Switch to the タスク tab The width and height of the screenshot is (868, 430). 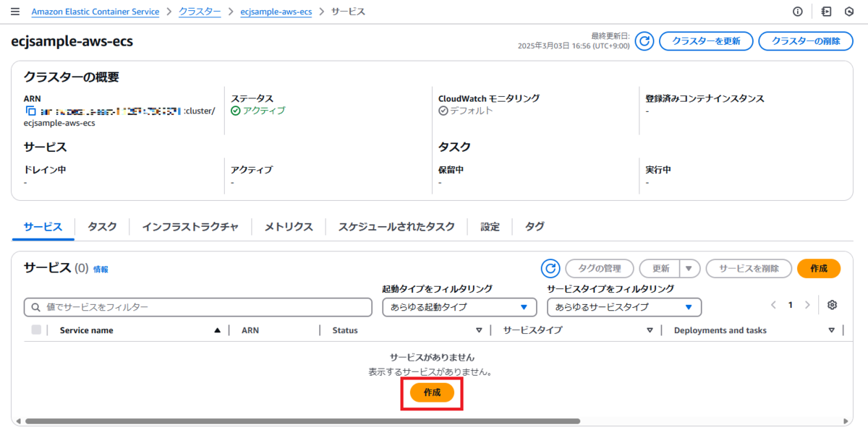(102, 226)
